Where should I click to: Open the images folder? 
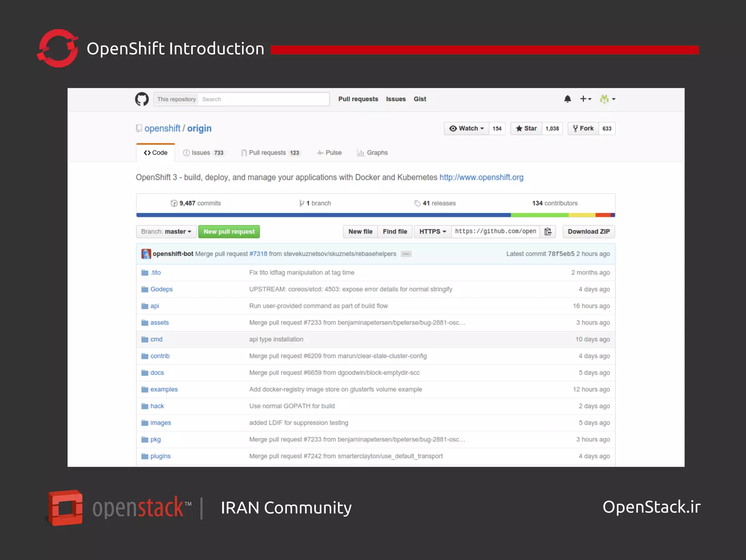pyautogui.click(x=161, y=423)
